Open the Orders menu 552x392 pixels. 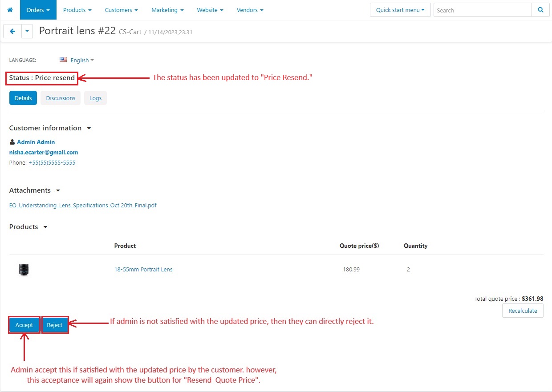[x=38, y=10]
